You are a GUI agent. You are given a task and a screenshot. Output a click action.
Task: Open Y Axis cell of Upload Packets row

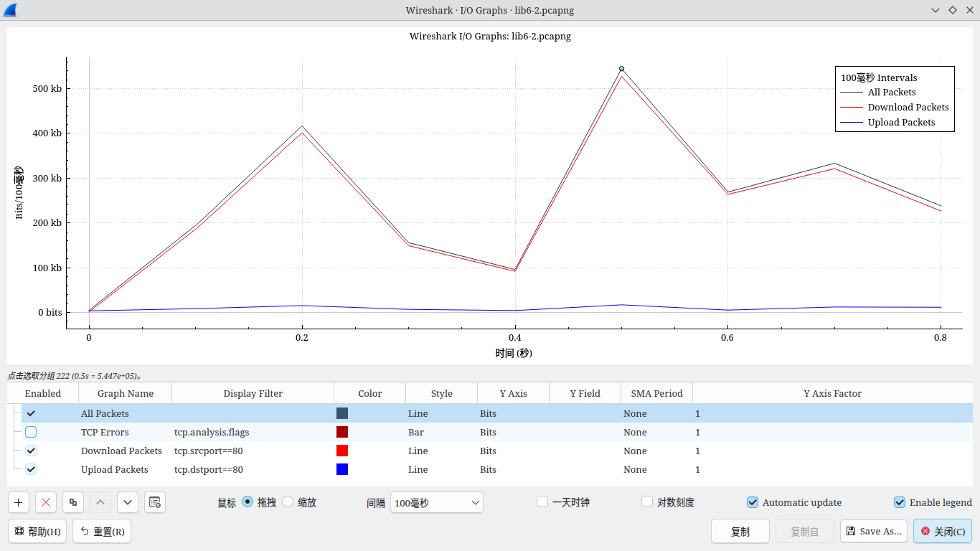[x=512, y=470]
